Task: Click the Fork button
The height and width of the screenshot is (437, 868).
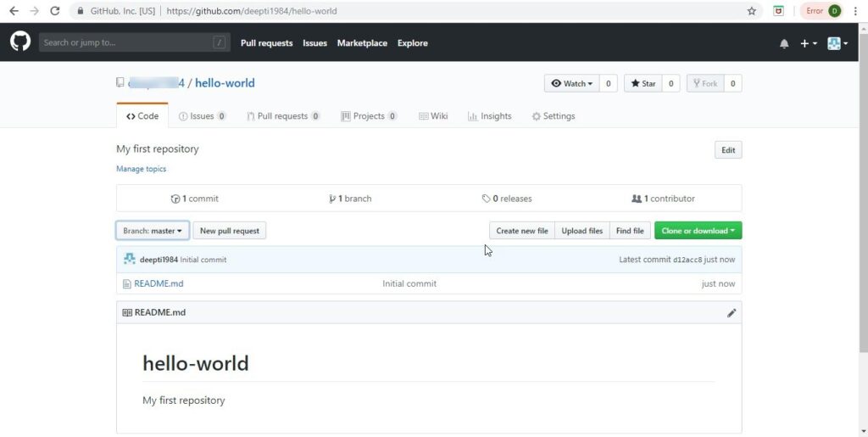Action: coord(705,84)
